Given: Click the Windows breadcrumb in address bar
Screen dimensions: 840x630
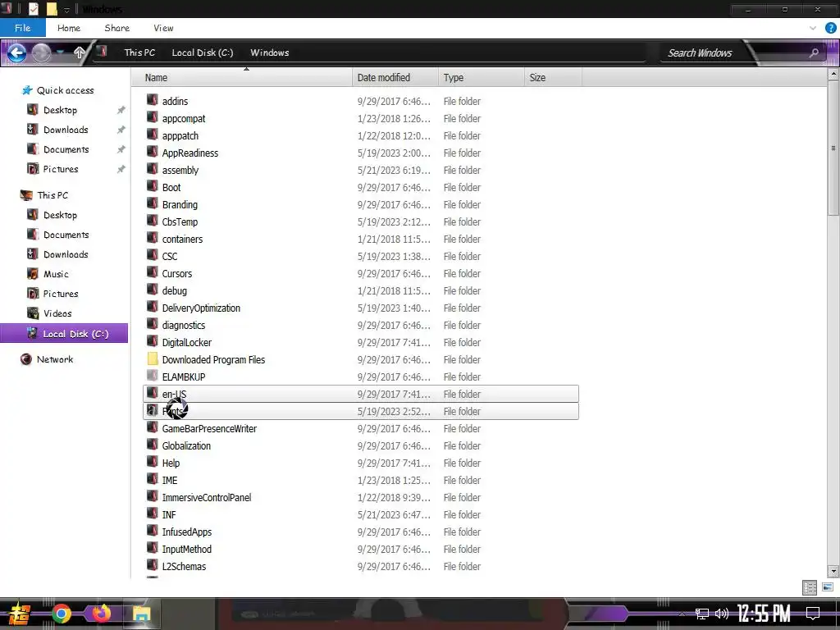Looking at the screenshot, I should [269, 52].
